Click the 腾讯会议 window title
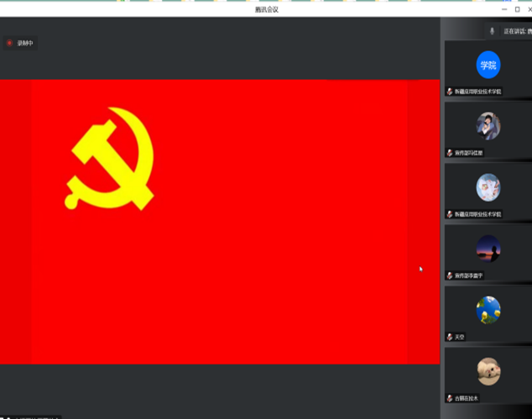Screen dimensions: 532x419 (266, 9)
